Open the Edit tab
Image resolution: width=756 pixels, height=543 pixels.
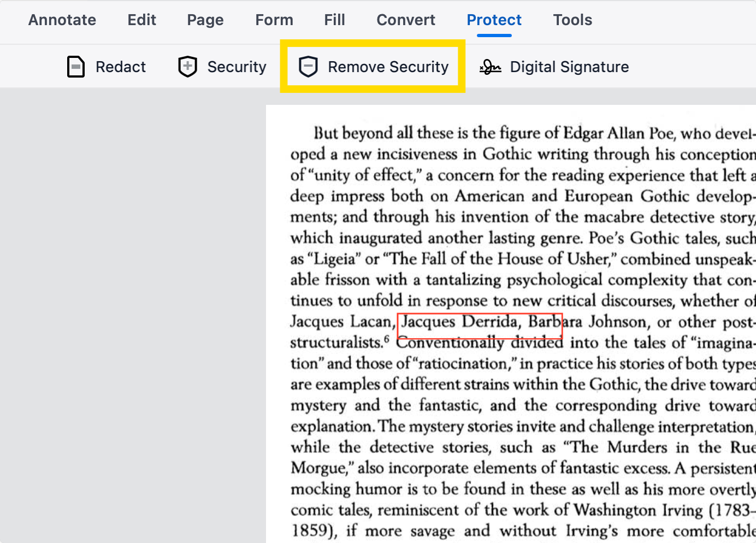pos(141,20)
